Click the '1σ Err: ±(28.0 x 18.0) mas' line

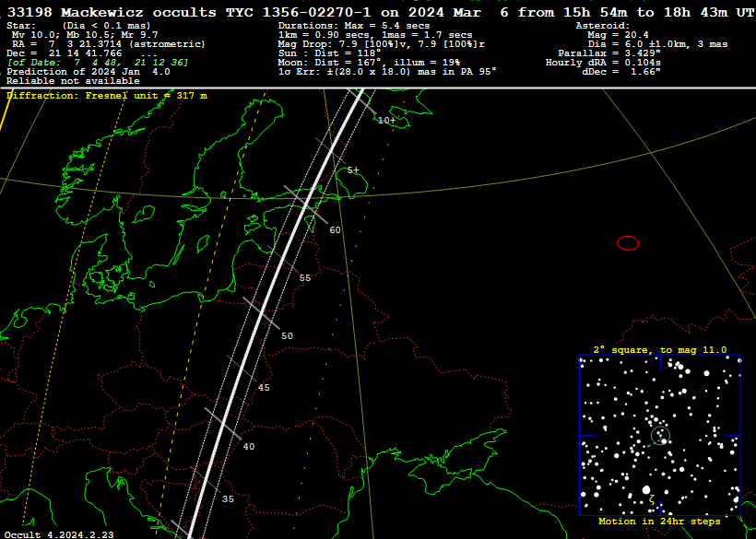(x=387, y=71)
